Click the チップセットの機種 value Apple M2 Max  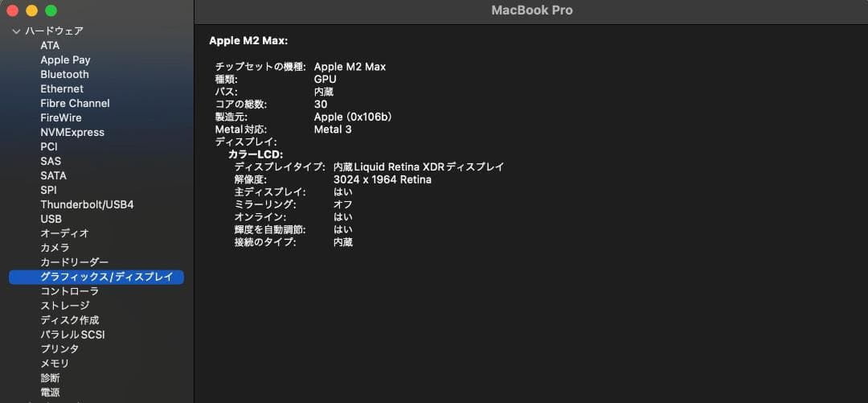(350, 67)
